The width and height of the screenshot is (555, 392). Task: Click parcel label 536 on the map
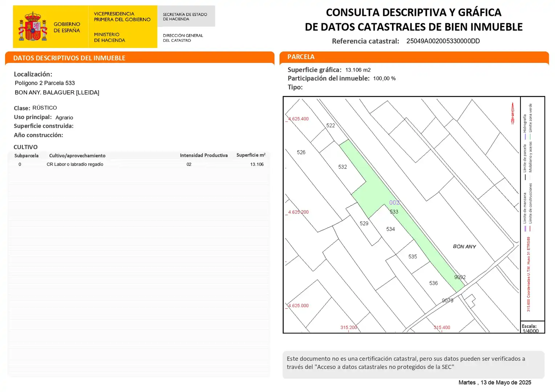pos(433,283)
